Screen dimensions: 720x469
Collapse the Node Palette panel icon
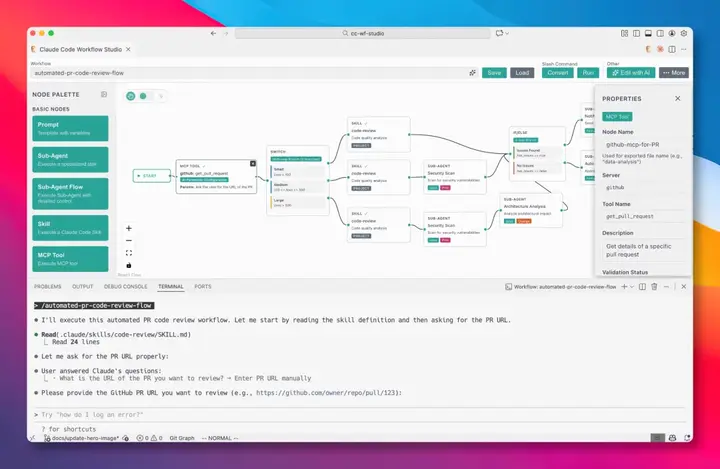point(104,94)
